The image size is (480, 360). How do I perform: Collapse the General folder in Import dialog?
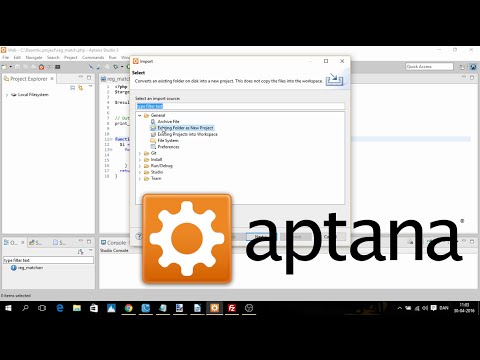pyautogui.click(x=140, y=115)
